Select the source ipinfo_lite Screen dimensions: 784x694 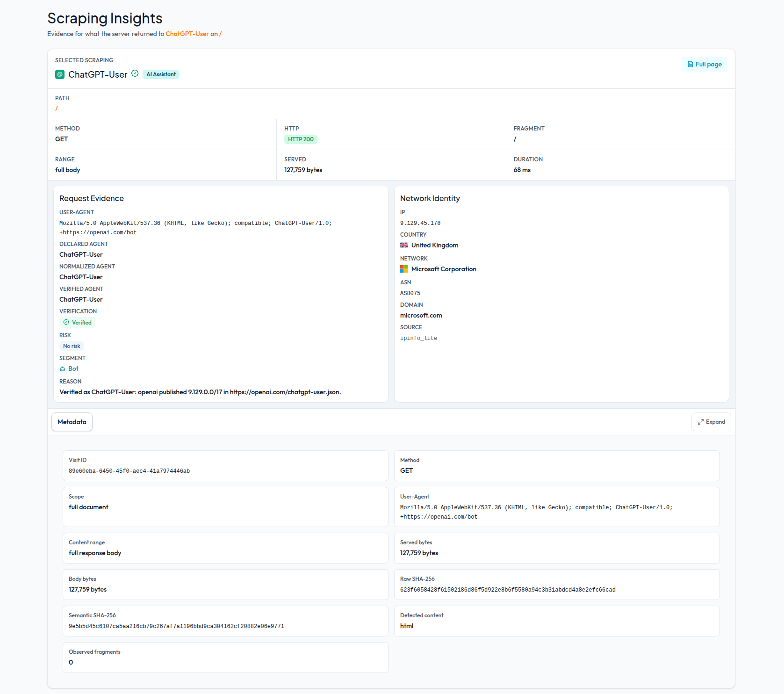pyautogui.click(x=418, y=338)
